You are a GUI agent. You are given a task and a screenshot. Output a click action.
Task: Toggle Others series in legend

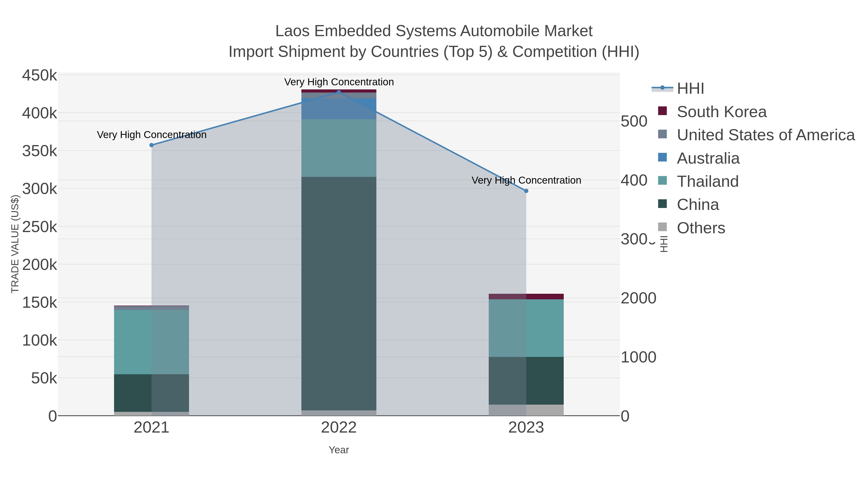tap(691, 228)
